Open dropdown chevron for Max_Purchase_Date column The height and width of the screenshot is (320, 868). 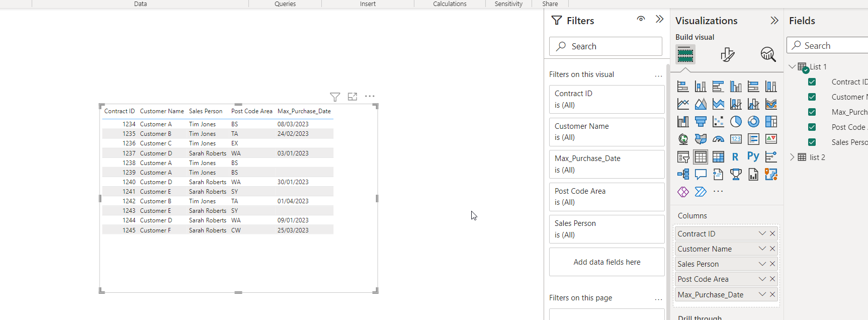(762, 294)
